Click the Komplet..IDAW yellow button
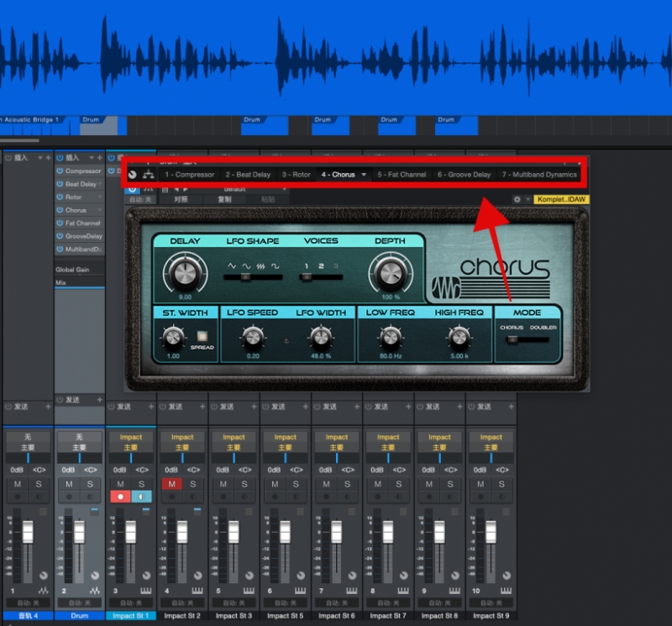 click(561, 199)
